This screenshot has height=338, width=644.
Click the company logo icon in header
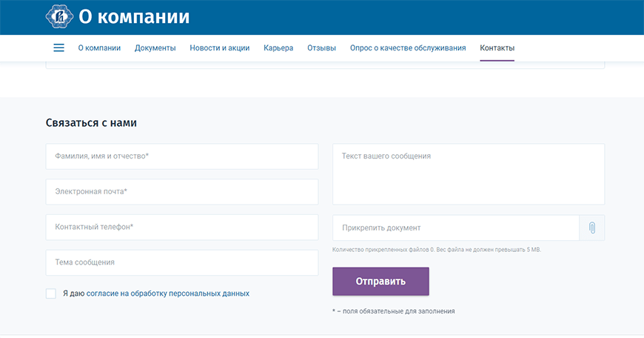tap(59, 16)
